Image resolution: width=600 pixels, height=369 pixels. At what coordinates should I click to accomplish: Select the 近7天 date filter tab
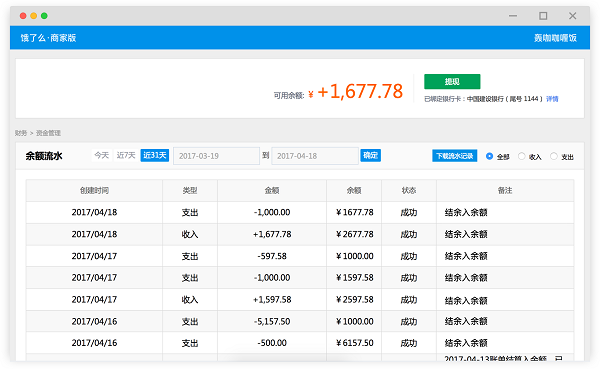click(126, 155)
